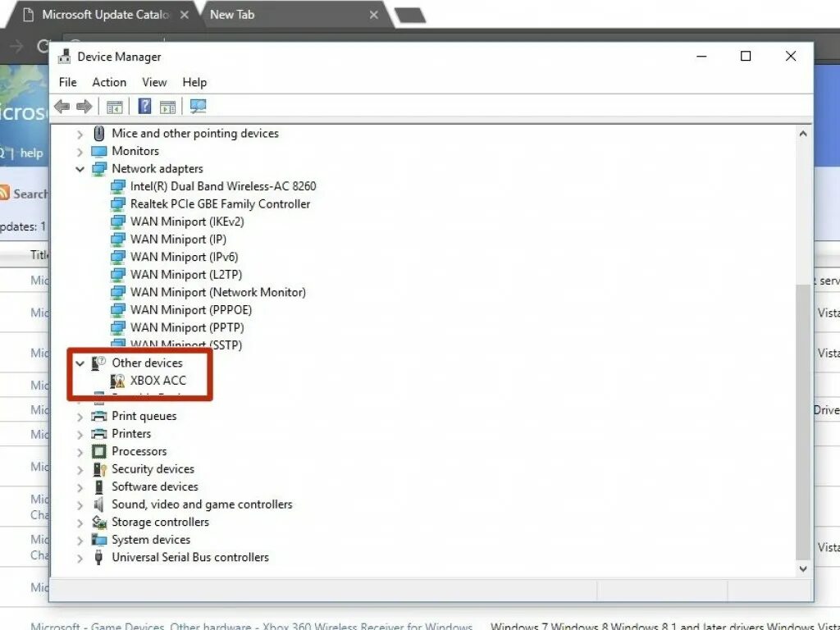Select WAN Miniport (PPTP) label
This screenshot has width=840, height=630.
pyautogui.click(x=188, y=328)
